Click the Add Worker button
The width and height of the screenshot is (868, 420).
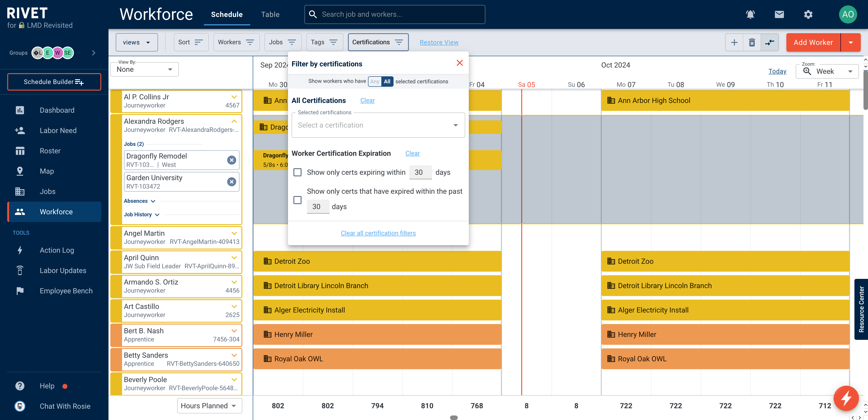tap(814, 42)
